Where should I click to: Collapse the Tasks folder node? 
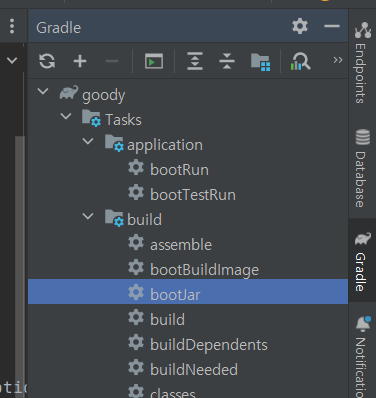(66, 116)
